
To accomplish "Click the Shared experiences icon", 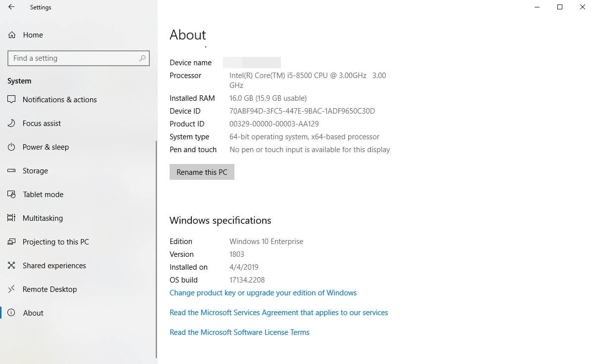I will pos(11,265).
